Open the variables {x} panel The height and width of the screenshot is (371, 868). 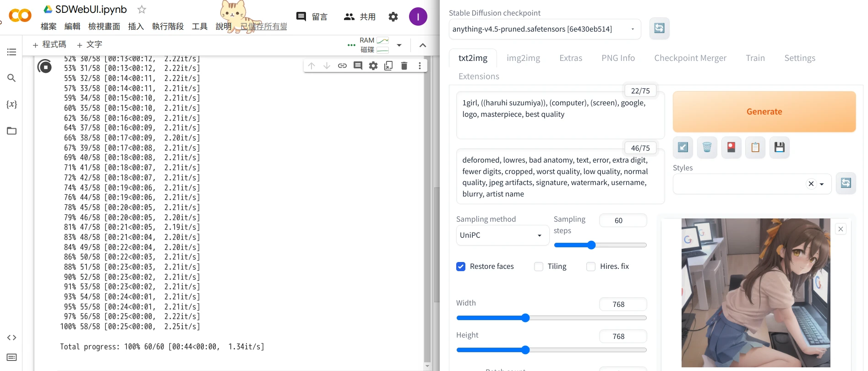click(x=11, y=104)
